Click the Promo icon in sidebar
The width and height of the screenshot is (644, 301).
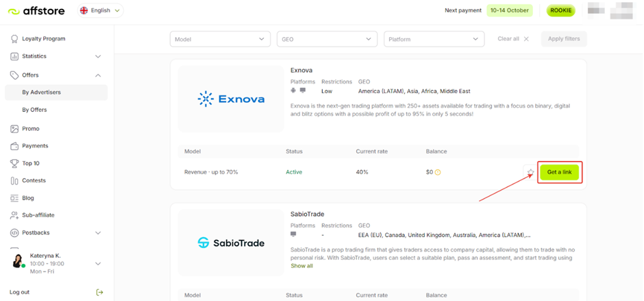(x=14, y=129)
